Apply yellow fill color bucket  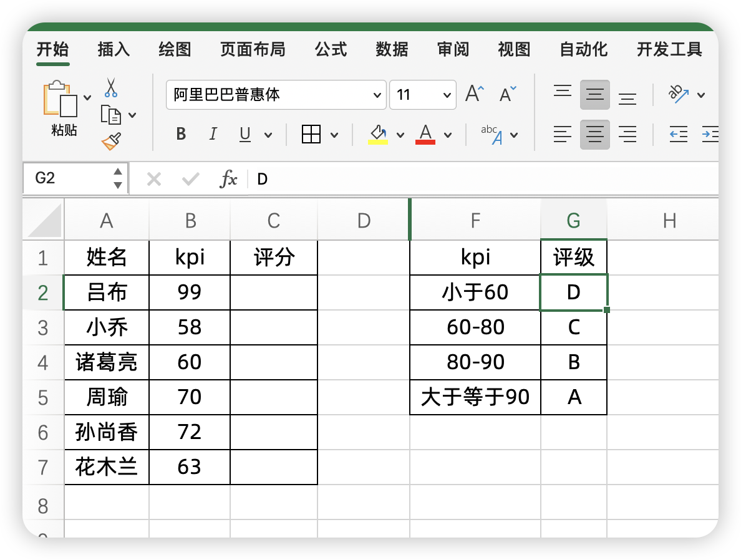[378, 135]
